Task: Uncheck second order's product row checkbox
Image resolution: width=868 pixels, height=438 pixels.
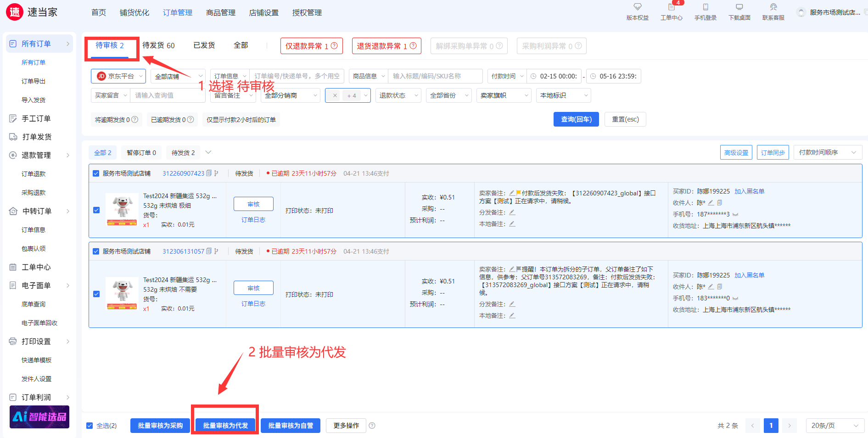Action: coord(96,294)
